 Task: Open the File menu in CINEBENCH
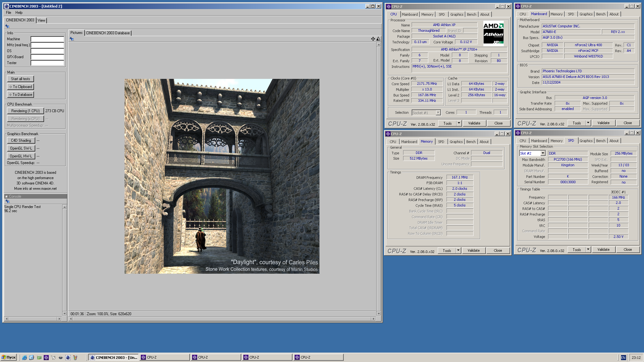(x=8, y=13)
